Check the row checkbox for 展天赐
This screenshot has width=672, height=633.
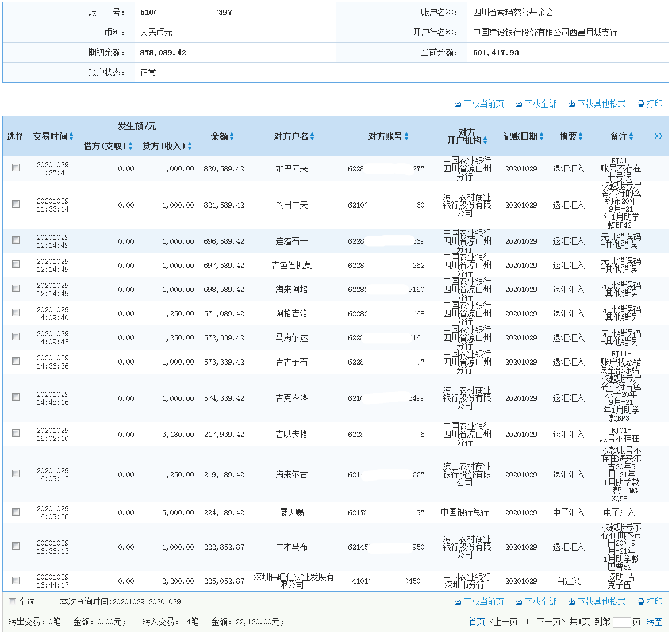pyautogui.click(x=15, y=512)
